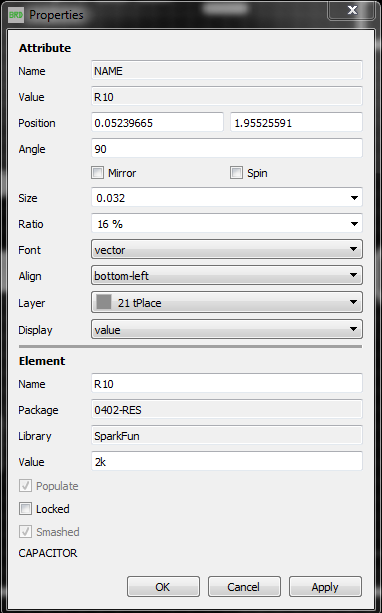
Task: Click the CAPACITOR description text
Action: click(x=48, y=553)
